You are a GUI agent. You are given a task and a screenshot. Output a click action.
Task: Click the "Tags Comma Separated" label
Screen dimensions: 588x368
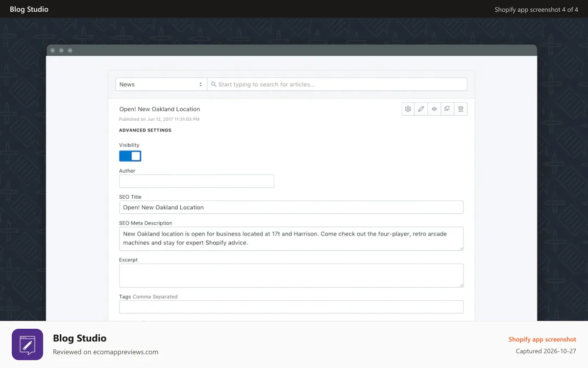(x=148, y=296)
